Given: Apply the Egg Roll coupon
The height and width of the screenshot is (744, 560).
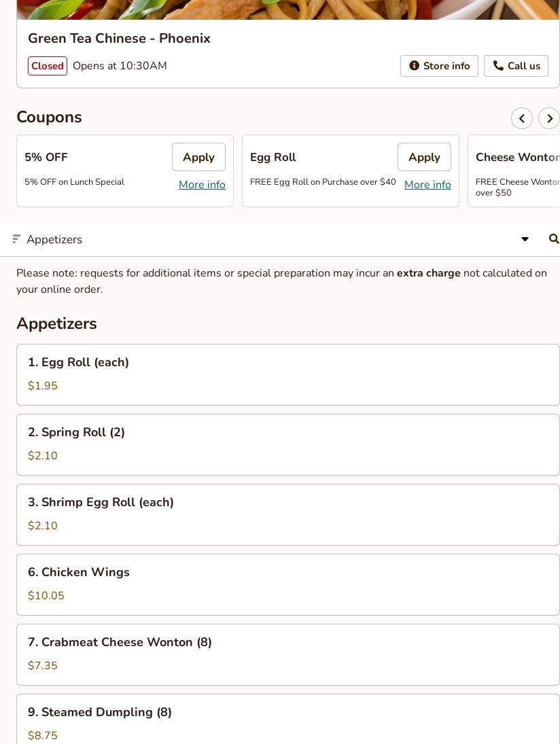Looking at the screenshot, I should pyautogui.click(x=424, y=157).
